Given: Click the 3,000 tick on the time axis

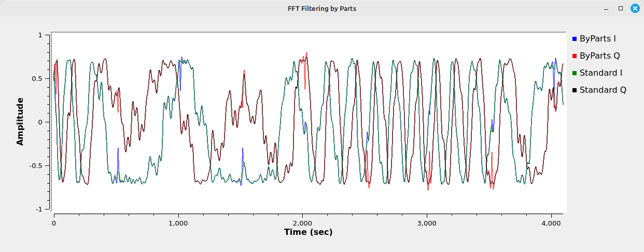Looking at the screenshot, I should (x=427, y=222).
